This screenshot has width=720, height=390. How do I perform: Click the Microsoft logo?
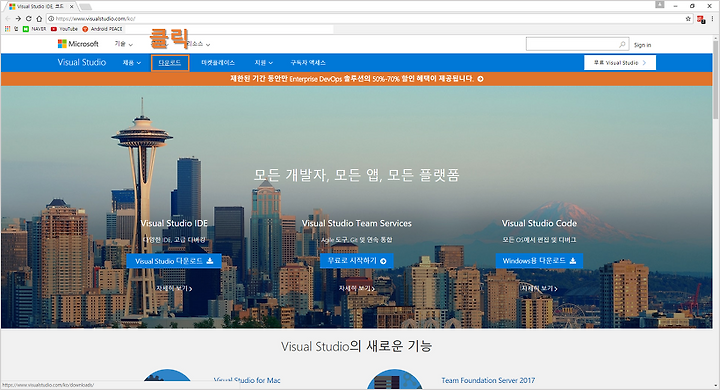[78, 44]
